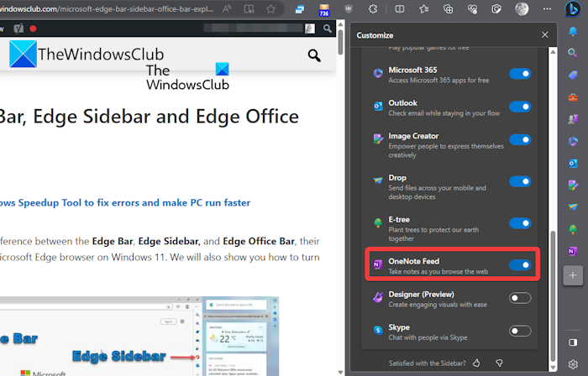The width and height of the screenshot is (588, 376).
Task: Open the Collections toolbar icon
Action: click(x=448, y=9)
